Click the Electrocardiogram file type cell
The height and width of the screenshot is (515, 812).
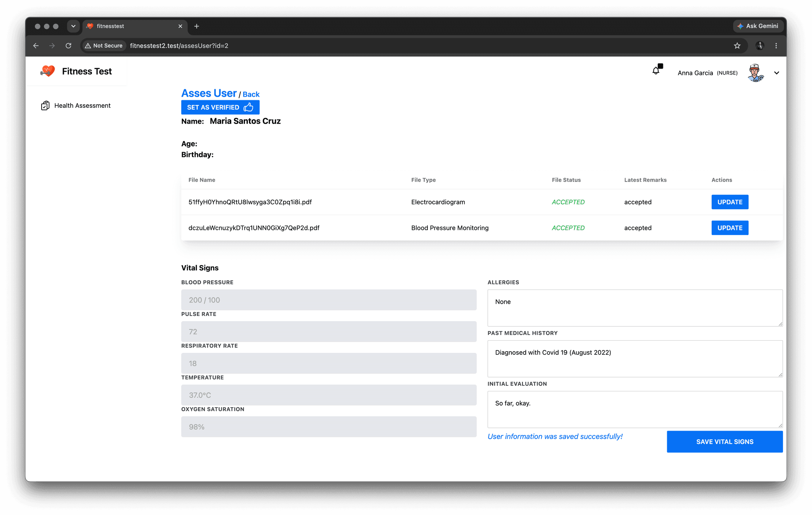[438, 202]
